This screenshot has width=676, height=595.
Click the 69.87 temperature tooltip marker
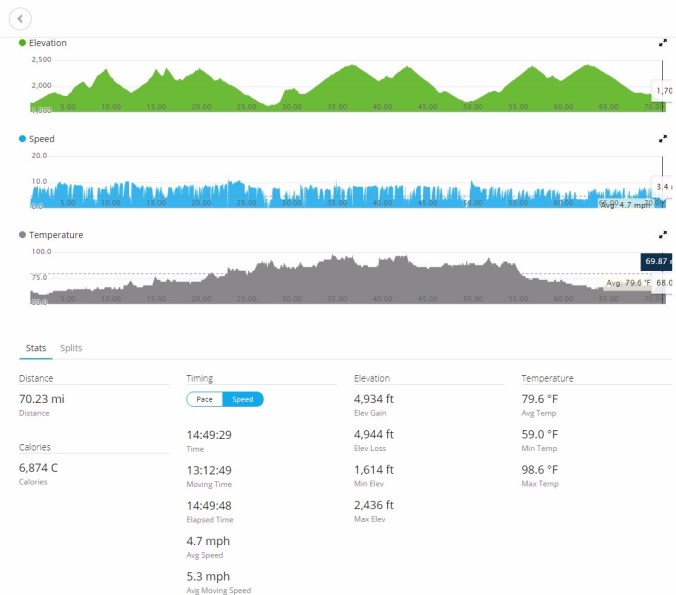click(x=656, y=261)
